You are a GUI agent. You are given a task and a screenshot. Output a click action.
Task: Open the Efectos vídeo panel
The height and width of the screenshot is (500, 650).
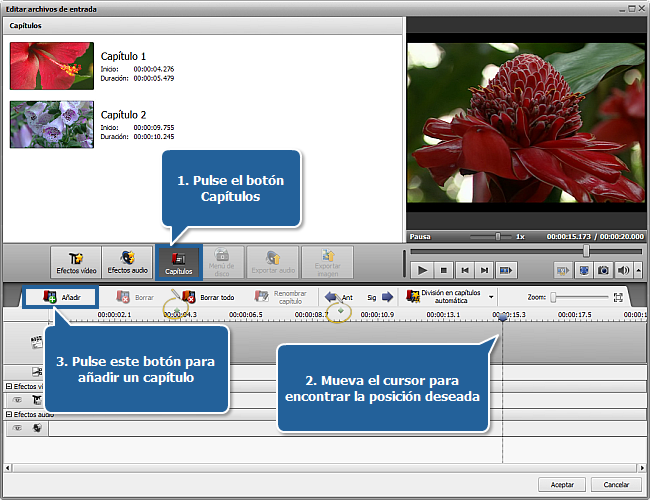[x=77, y=262]
